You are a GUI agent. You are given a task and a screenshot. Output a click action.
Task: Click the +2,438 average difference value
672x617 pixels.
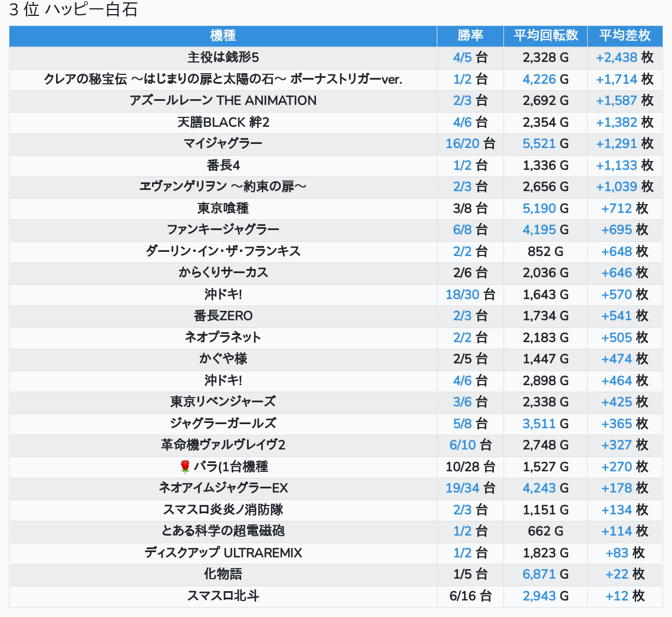coord(617,58)
